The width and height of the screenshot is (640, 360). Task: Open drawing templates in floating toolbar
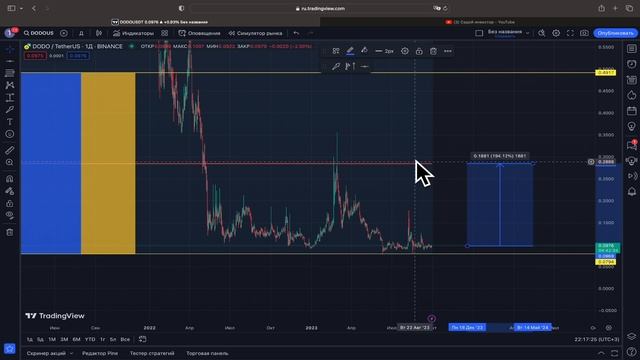(336, 51)
